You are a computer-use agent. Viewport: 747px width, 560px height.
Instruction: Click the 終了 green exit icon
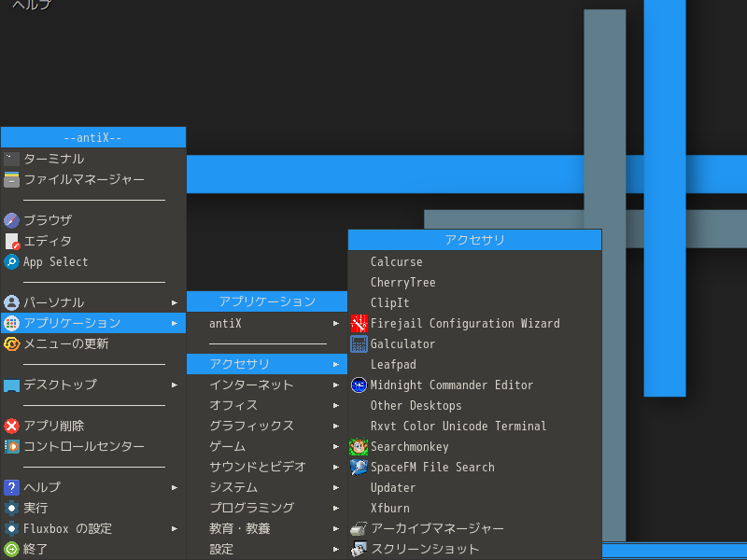(x=11, y=549)
